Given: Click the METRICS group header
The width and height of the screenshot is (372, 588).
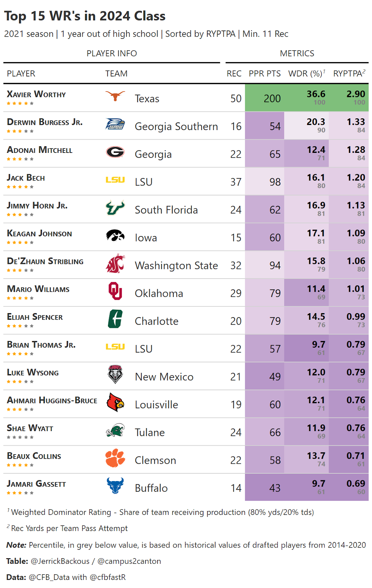Looking at the screenshot, I should click(x=297, y=54).
